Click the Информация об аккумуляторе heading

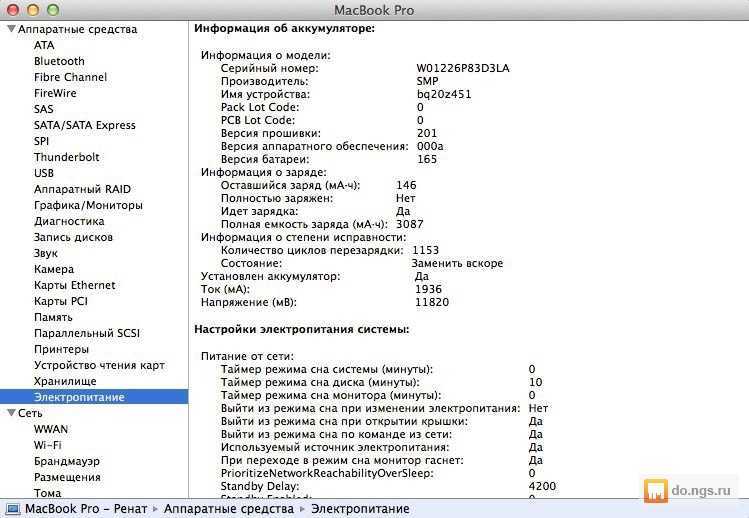284,29
